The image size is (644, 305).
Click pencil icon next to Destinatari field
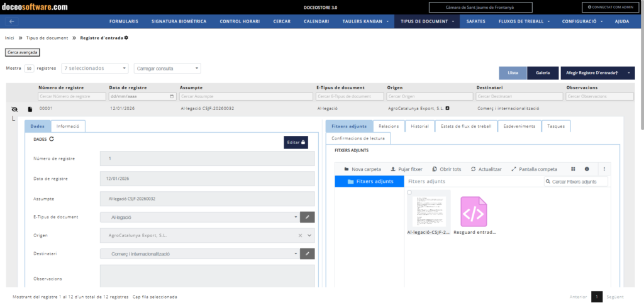308,254
